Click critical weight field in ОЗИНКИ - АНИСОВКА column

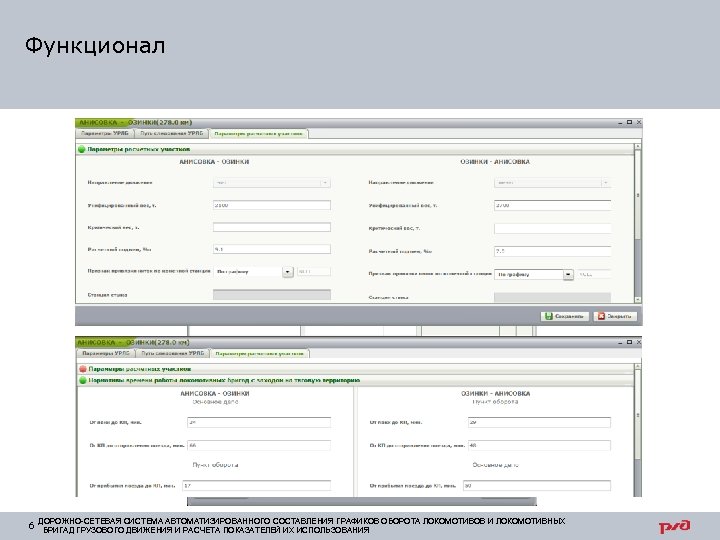pyautogui.click(x=552, y=228)
